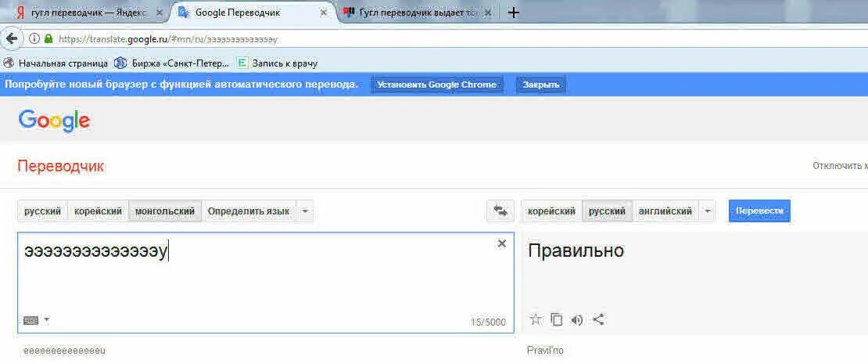The width and height of the screenshot is (868, 364).
Task: Open a new browser tab
Action: click(513, 13)
